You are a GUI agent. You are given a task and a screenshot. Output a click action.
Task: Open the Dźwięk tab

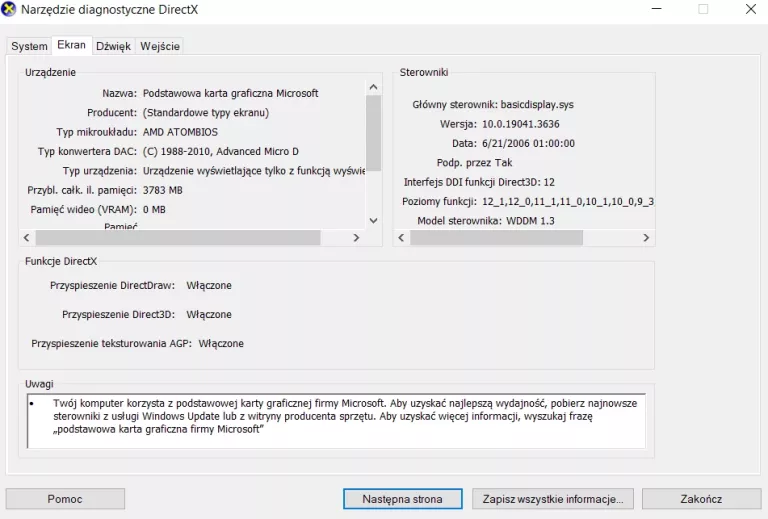(x=113, y=46)
